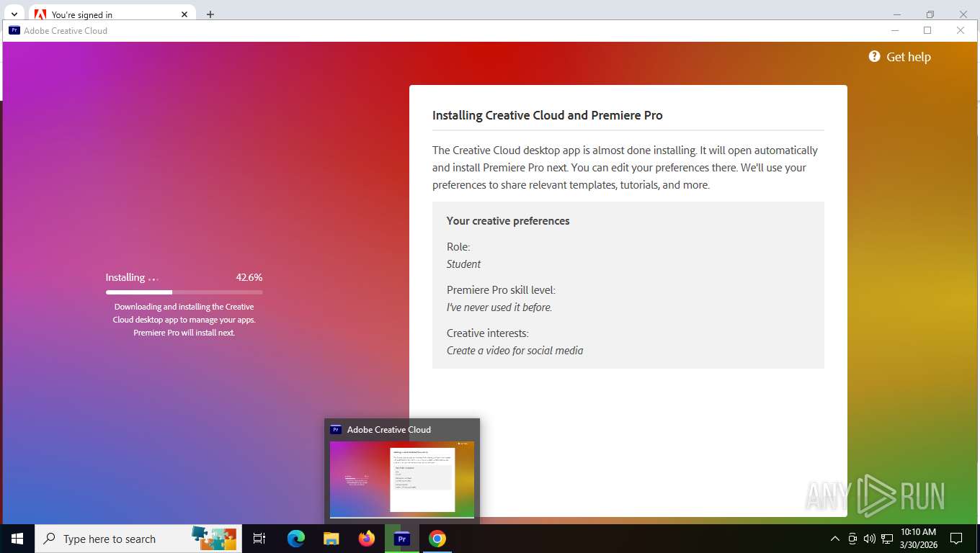Viewport: 980px width, 553px height.
Task: Click the 'Installing Creative Cloud and Premiere Pro' heading
Action: click(x=548, y=115)
